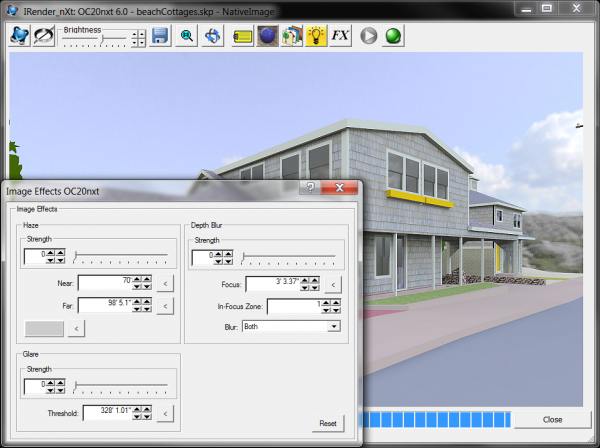Viewport: 600px width, 448px height.
Task: Click the Close button at bottom right
Action: coord(552,419)
